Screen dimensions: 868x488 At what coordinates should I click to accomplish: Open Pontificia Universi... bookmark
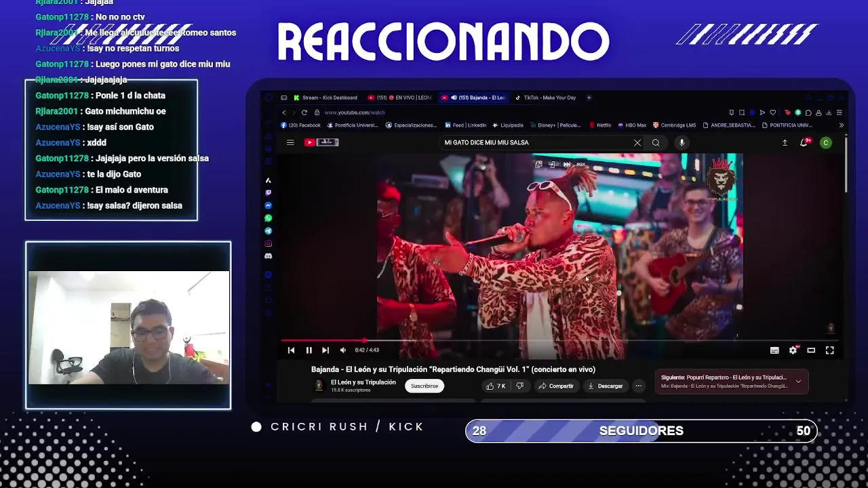[x=353, y=125]
